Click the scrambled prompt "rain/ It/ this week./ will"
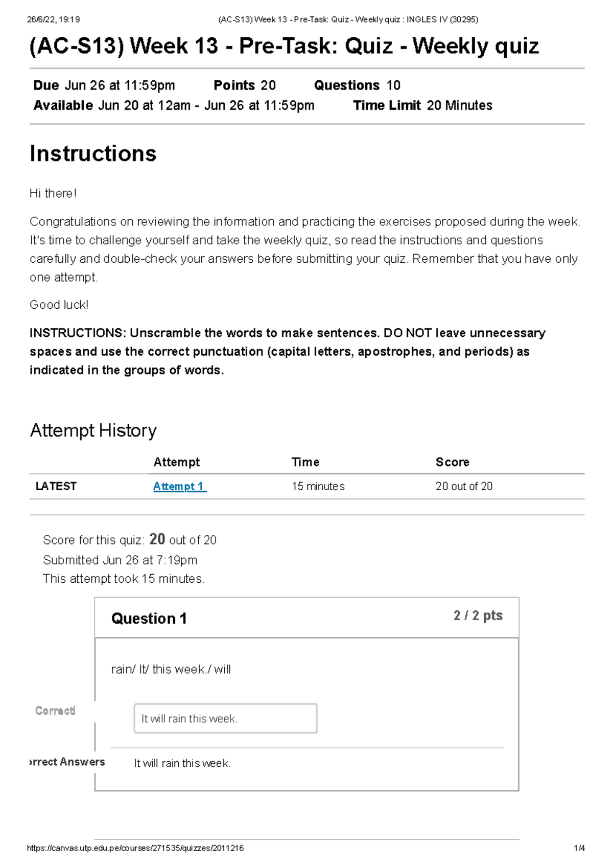The width and height of the screenshot is (613, 868). [x=171, y=669]
